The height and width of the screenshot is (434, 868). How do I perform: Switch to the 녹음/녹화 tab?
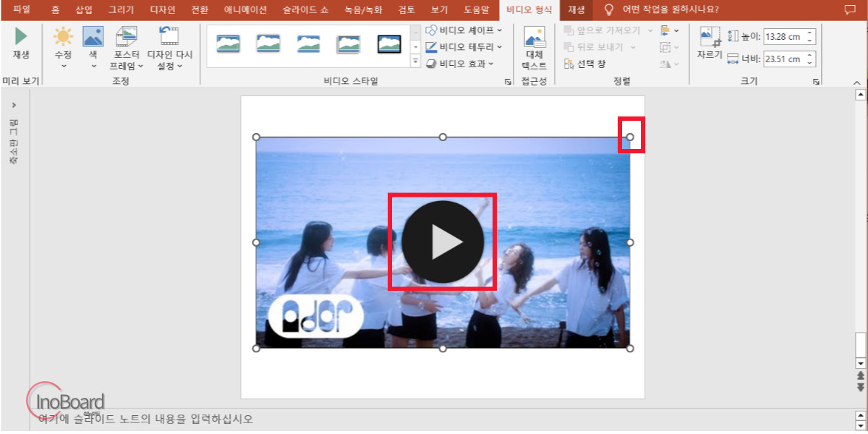(x=364, y=10)
